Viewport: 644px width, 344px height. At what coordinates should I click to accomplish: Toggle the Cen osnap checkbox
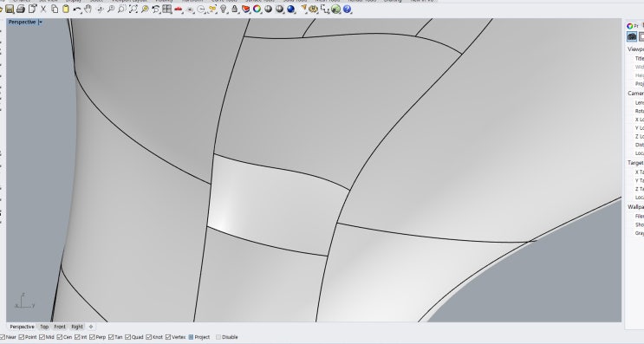click(x=60, y=337)
